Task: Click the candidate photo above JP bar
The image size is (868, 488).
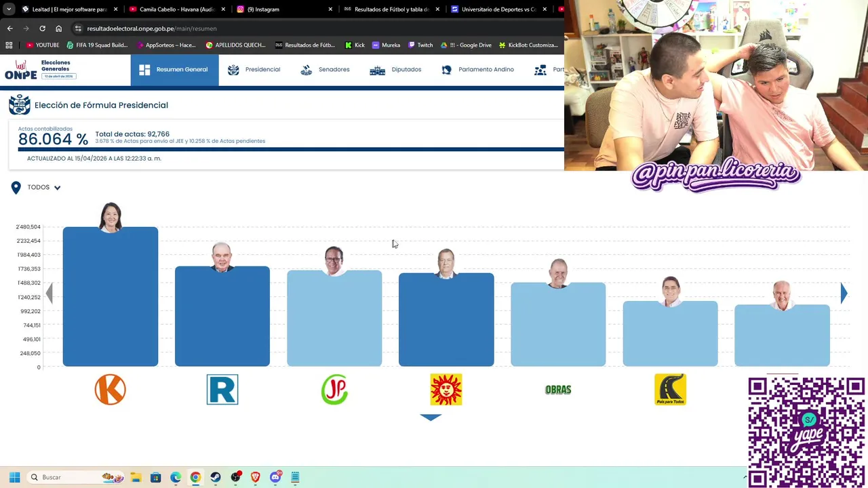Action: pos(334,261)
